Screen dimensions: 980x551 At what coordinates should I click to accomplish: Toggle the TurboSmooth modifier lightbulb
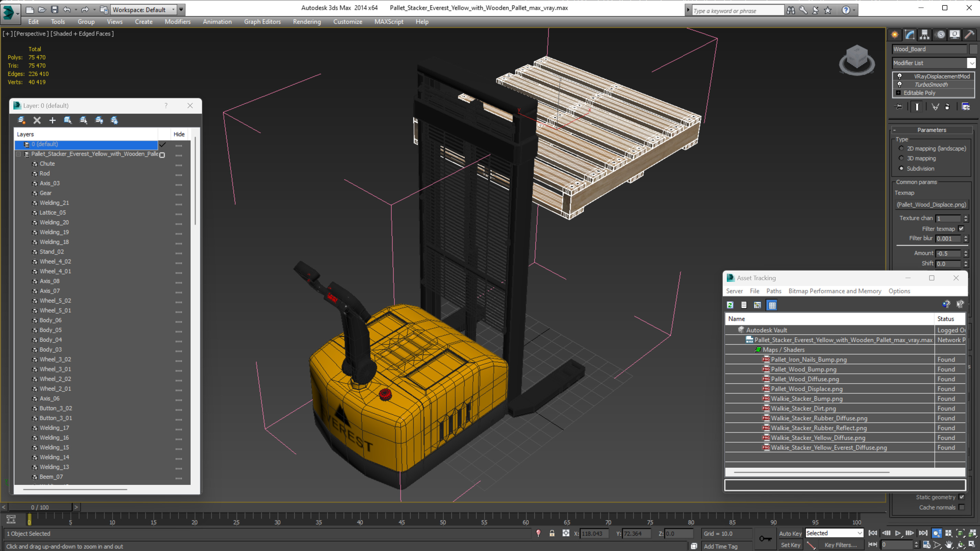[900, 84]
